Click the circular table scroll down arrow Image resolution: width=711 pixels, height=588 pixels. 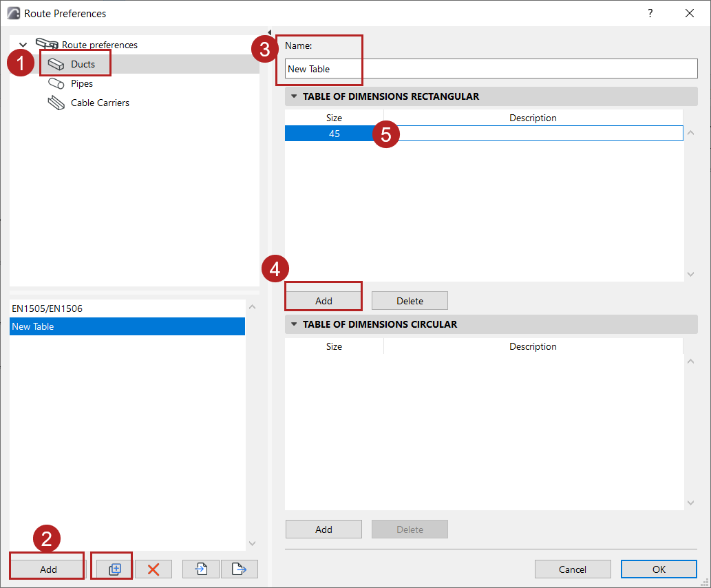pos(690,503)
